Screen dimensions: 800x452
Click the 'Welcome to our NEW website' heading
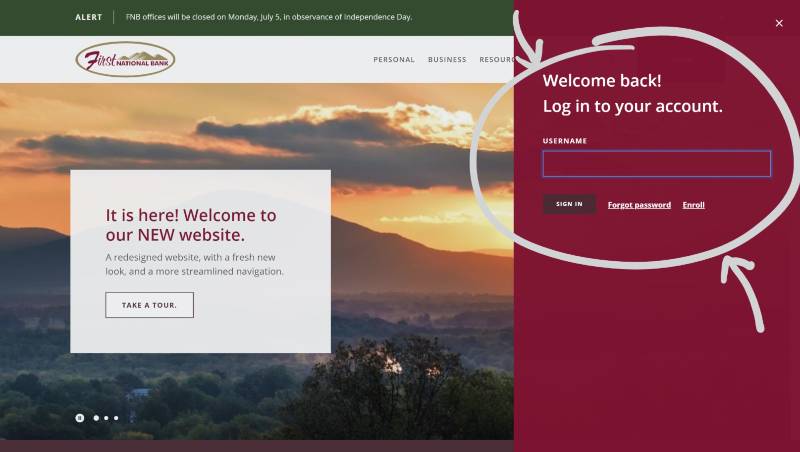(191, 225)
